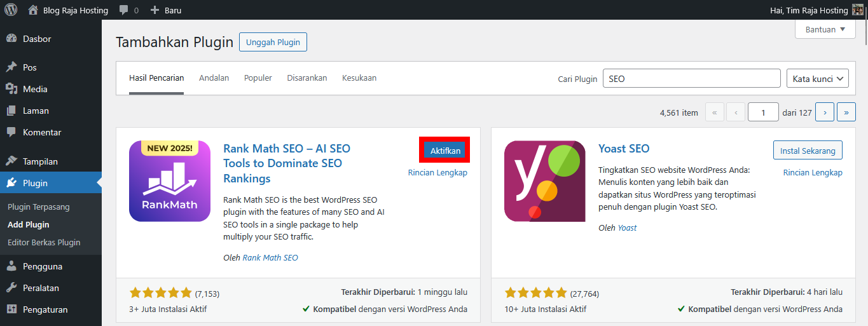Click the Komentar bubble icon in sidebar
Screen dimensions: 868x326
(x=11, y=132)
